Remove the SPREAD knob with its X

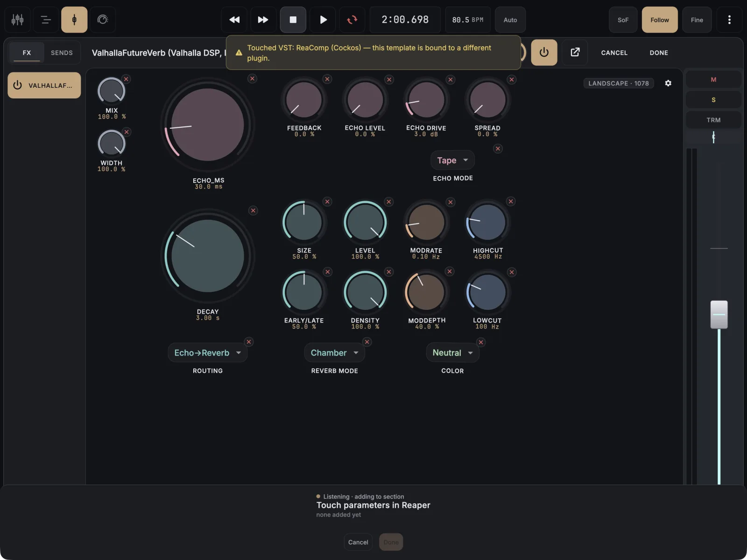(512, 79)
